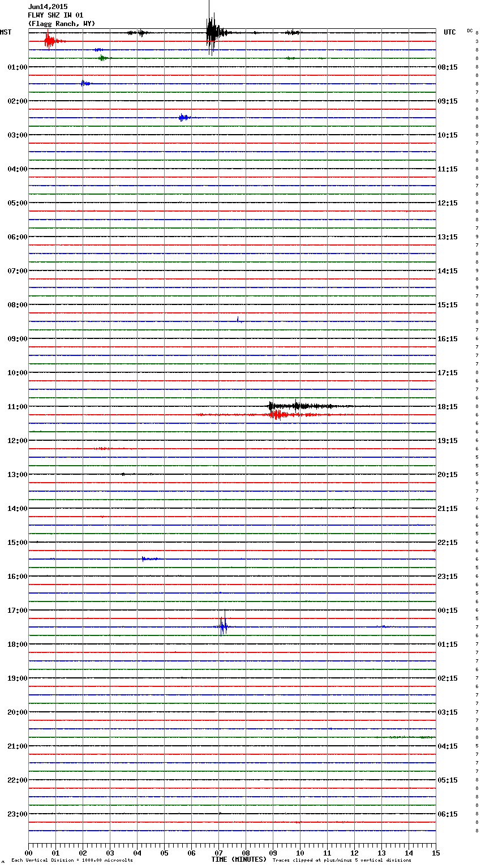Click the '23:00' MST hour label
The image size is (481, 868).
(18, 814)
